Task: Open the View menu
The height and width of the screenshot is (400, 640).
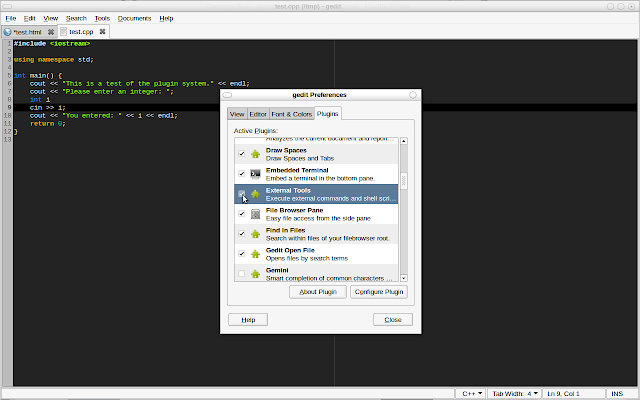Action: click(51, 18)
